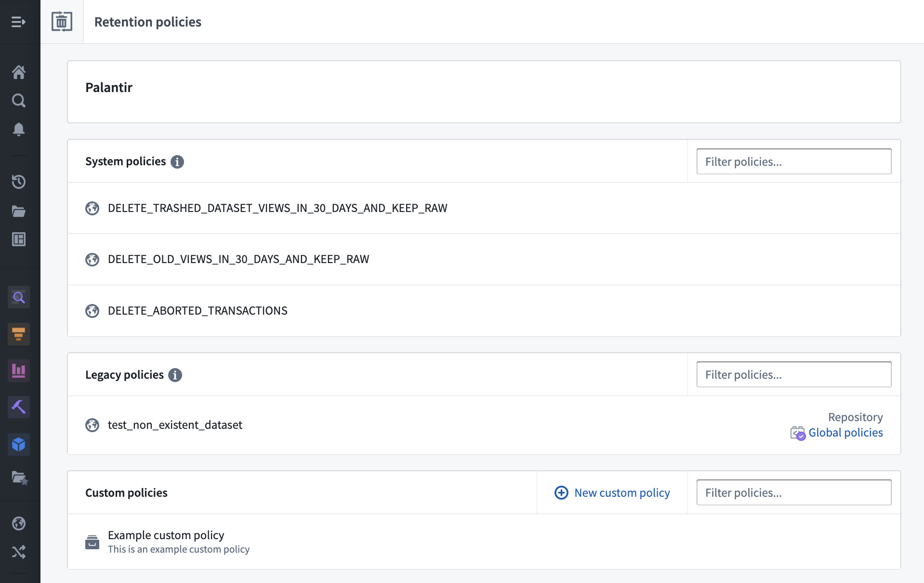The width and height of the screenshot is (924, 583).
Task: Open the shuffle arrows icon in sidebar
Action: point(19,552)
